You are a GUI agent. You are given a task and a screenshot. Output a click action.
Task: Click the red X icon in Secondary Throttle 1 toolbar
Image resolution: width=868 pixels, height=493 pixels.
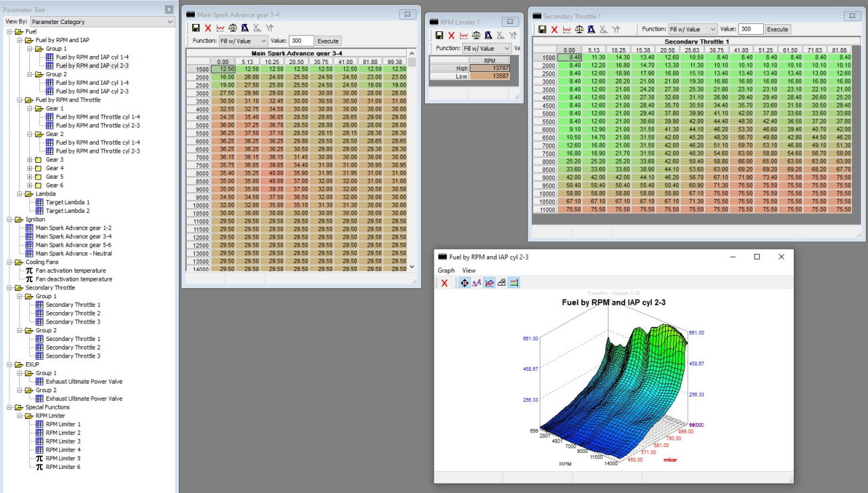pyautogui.click(x=554, y=29)
